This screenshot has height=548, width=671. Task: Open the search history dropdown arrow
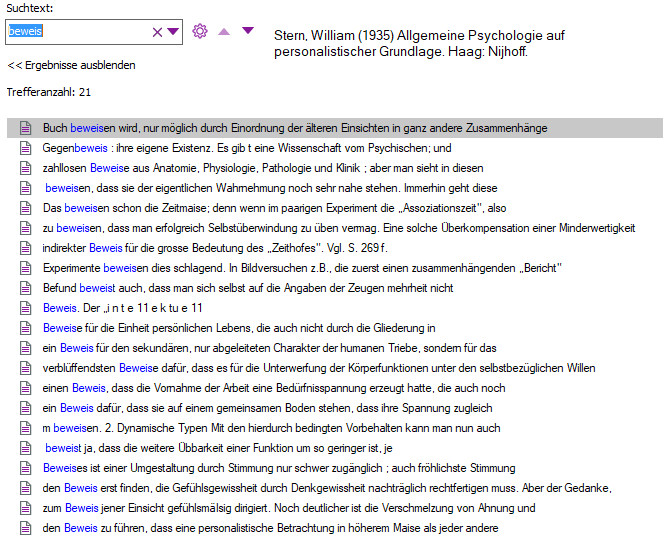[x=173, y=32]
